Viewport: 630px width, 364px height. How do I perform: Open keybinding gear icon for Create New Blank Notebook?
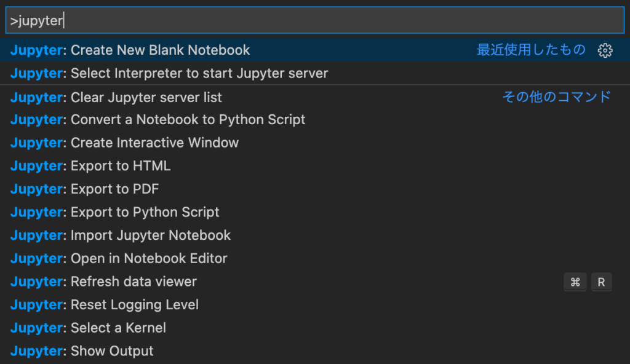coord(605,50)
